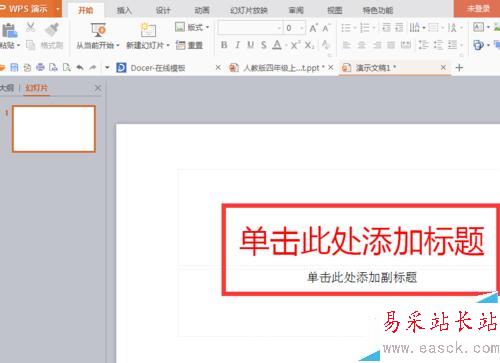Open the 设计 ribbon tab
This screenshot has width=500, height=363.
(x=163, y=10)
